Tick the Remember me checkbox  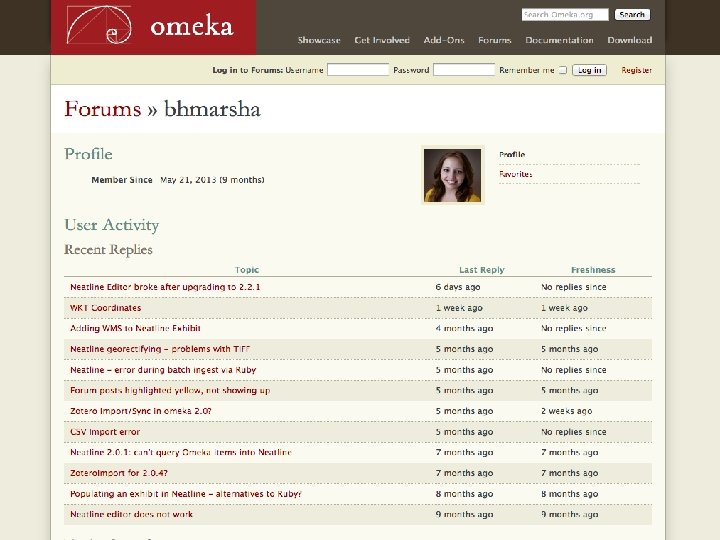(562, 70)
